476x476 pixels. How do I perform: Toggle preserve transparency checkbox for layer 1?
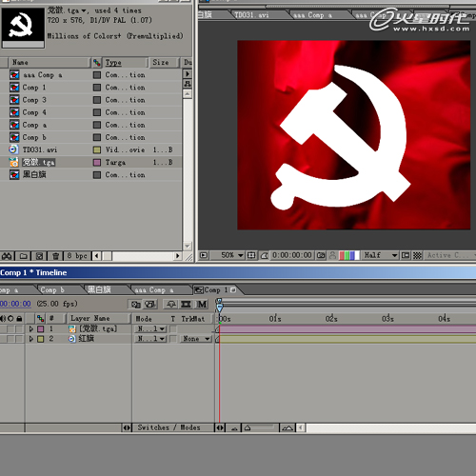(173, 328)
